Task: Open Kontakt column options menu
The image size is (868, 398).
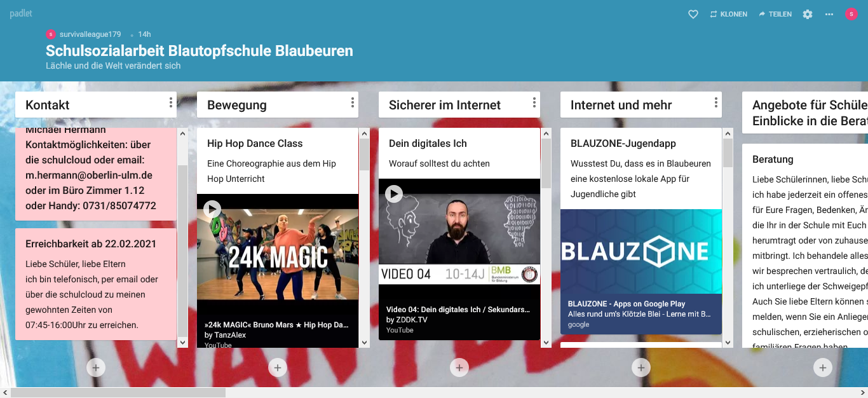Action: 171,103
